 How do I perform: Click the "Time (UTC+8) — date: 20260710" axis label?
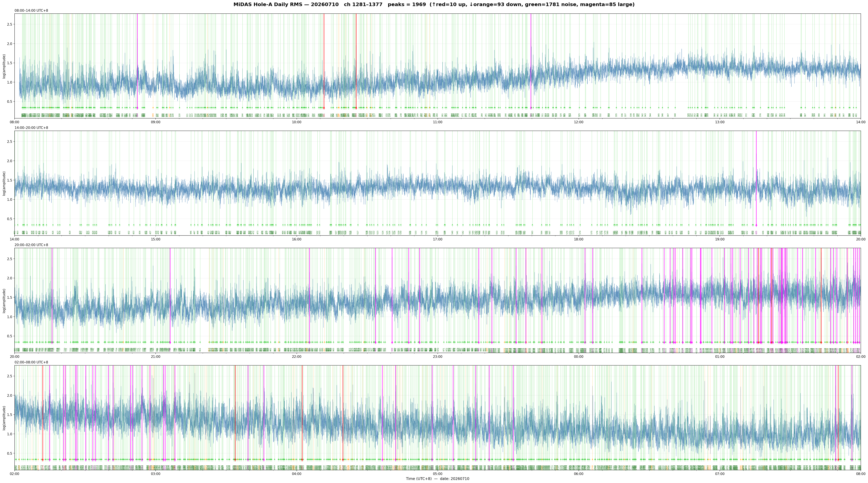pyautogui.click(x=437, y=479)
